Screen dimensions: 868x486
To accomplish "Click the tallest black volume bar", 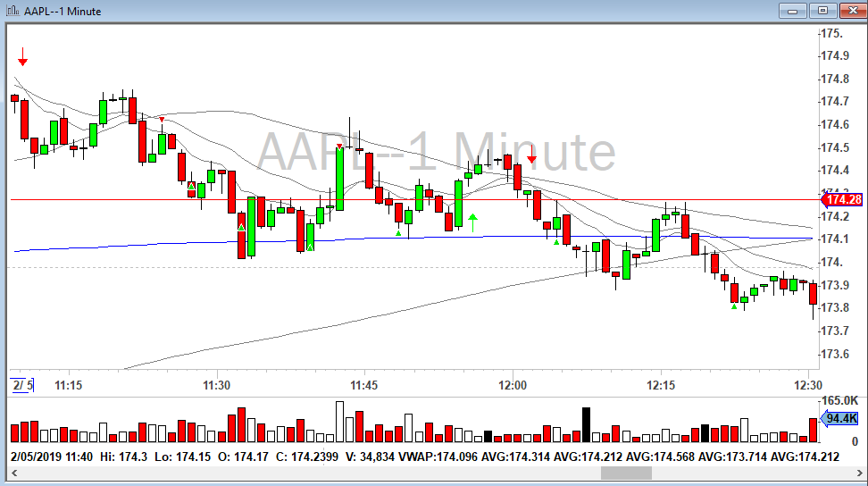I will click(x=587, y=424).
